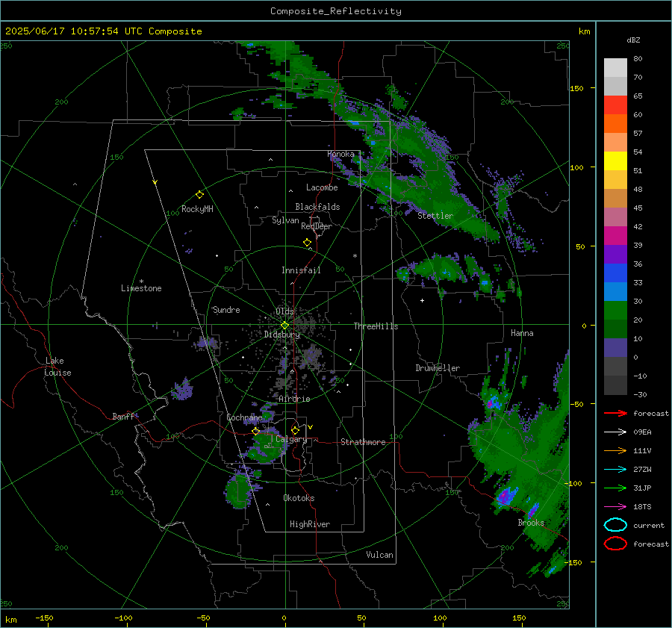Select the light grey 80–70 dBZ swatch

(x=615, y=68)
